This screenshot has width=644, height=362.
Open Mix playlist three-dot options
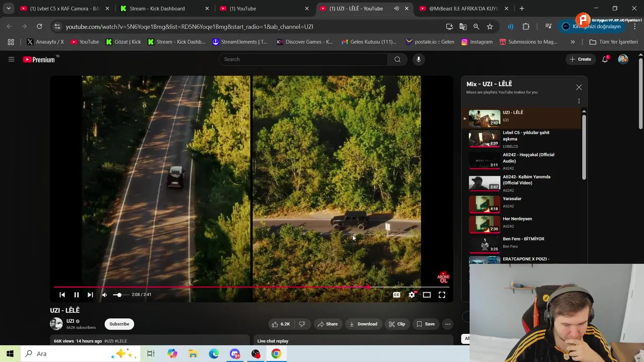[579, 101]
